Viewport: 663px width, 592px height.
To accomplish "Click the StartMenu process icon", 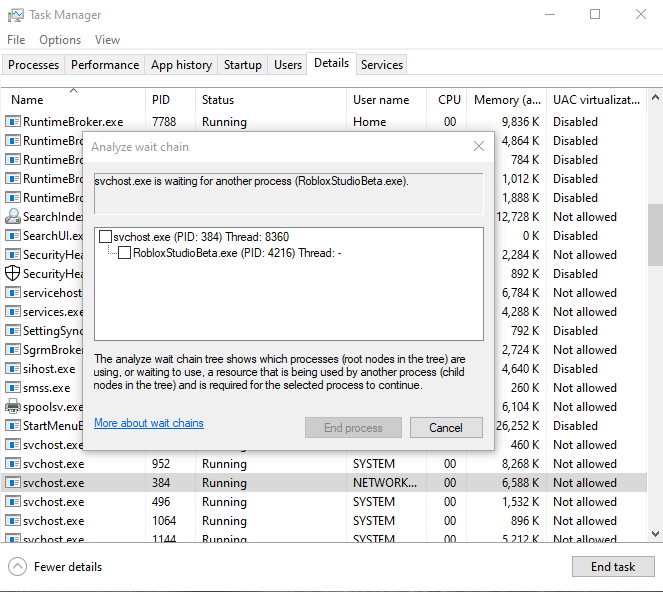I will tap(13, 425).
